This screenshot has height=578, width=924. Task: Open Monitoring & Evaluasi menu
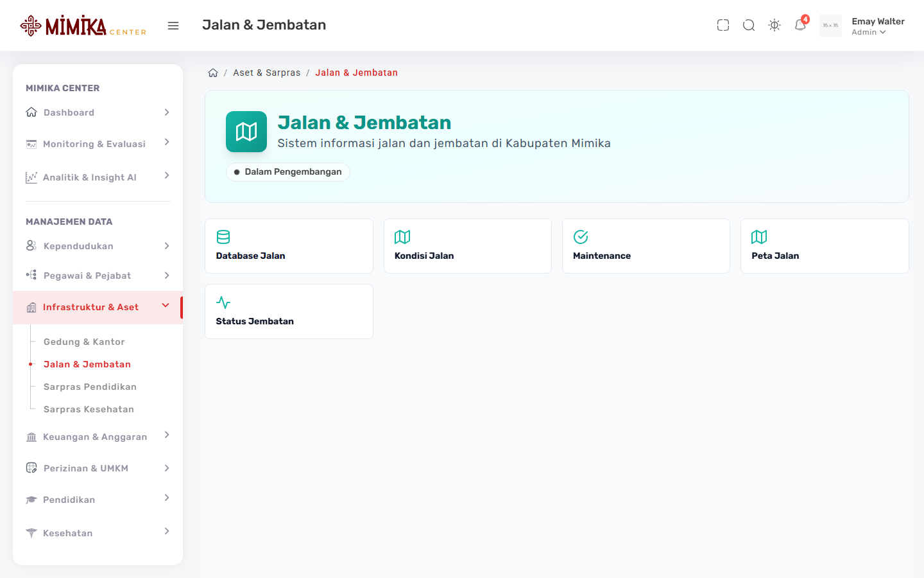pyautogui.click(x=98, y=144)
